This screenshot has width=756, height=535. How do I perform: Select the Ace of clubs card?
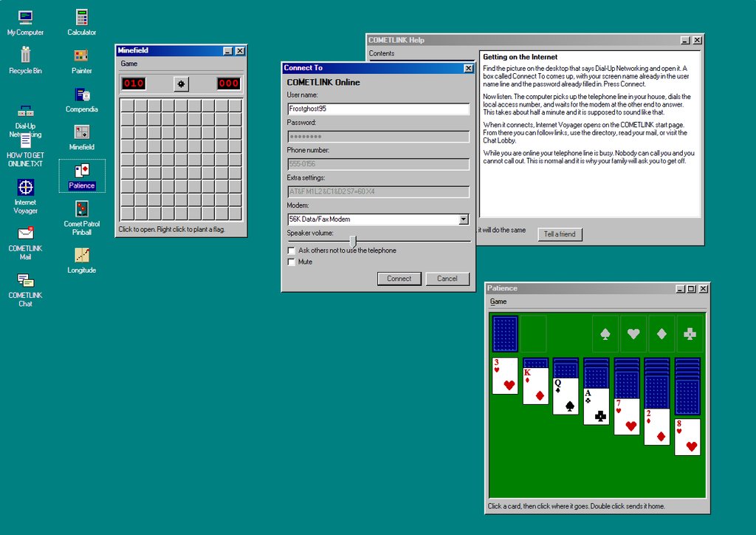click(596, 406)
